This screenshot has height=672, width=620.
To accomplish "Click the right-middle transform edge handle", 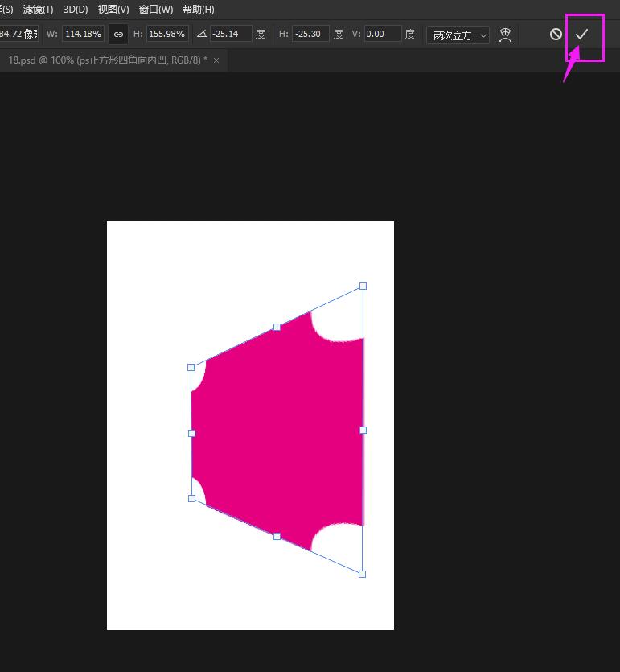I will (363, 430).
